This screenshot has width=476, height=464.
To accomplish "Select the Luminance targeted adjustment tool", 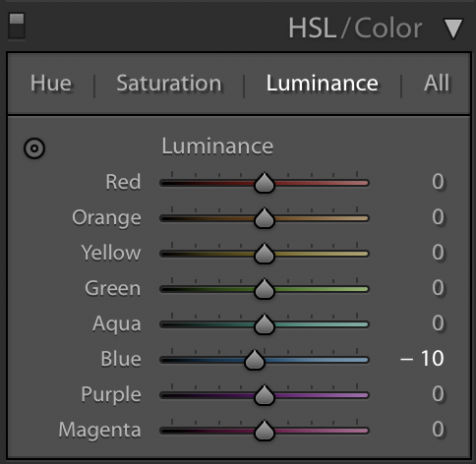I will (34, 148).
